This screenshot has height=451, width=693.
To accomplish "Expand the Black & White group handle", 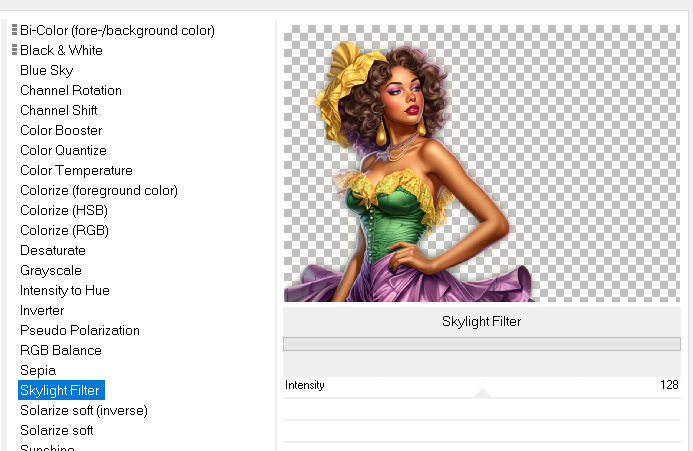I will pos(14,50).
